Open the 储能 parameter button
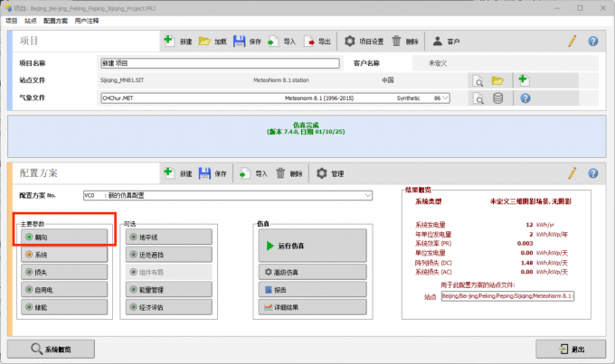The width and height of the screenshot is (615, 364). click(64, 308)
